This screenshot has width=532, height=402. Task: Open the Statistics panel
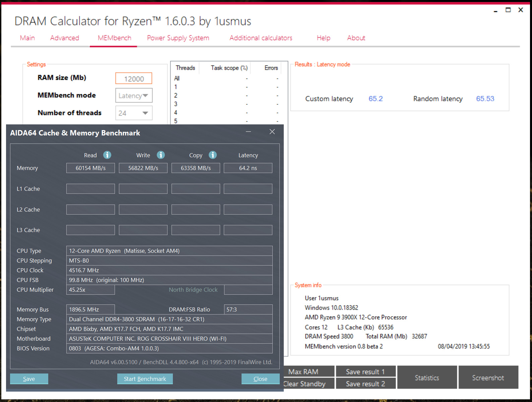click(x=427, y=378)
